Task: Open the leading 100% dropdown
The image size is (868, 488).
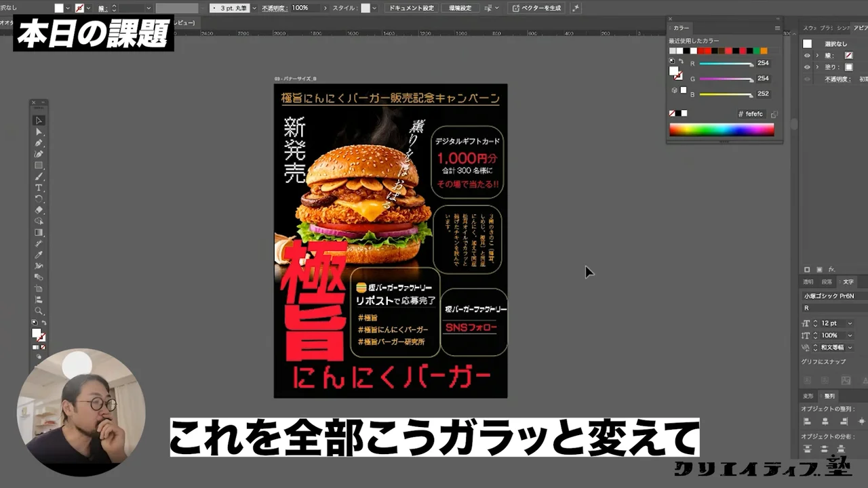Action: [x=850, y=335]
